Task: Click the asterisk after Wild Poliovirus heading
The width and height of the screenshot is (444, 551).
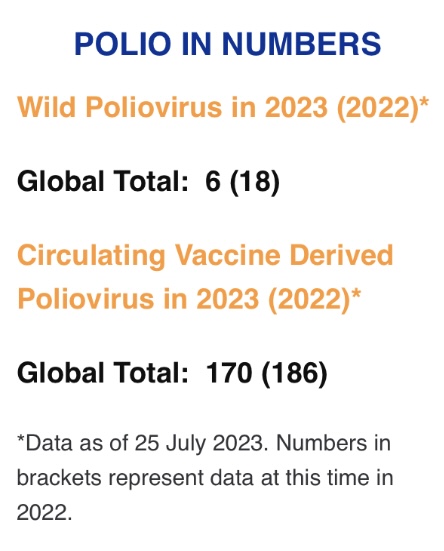Action: click(424, 102)
